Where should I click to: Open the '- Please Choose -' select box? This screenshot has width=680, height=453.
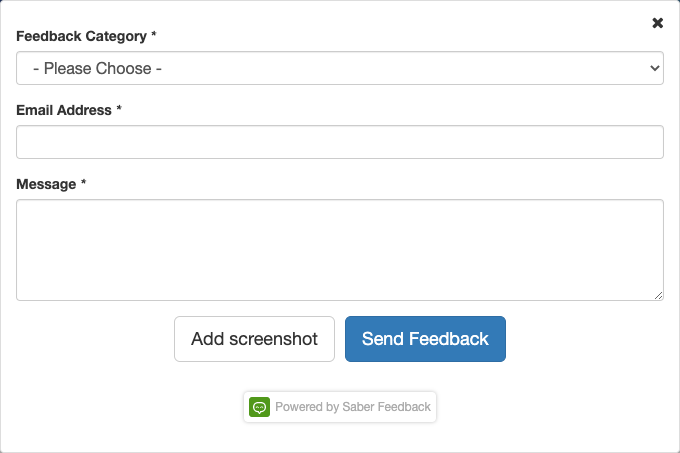pyautogui.click(x=340, y=69)
